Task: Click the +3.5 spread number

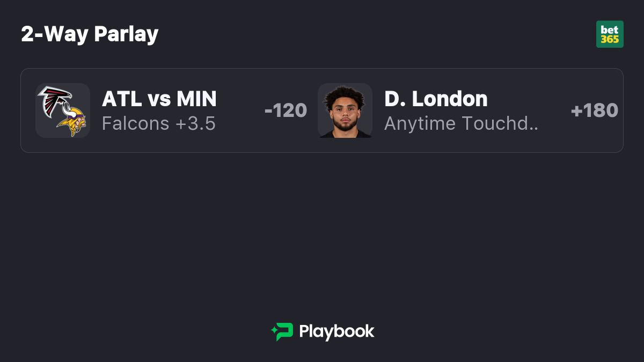Action: (195, 124)
